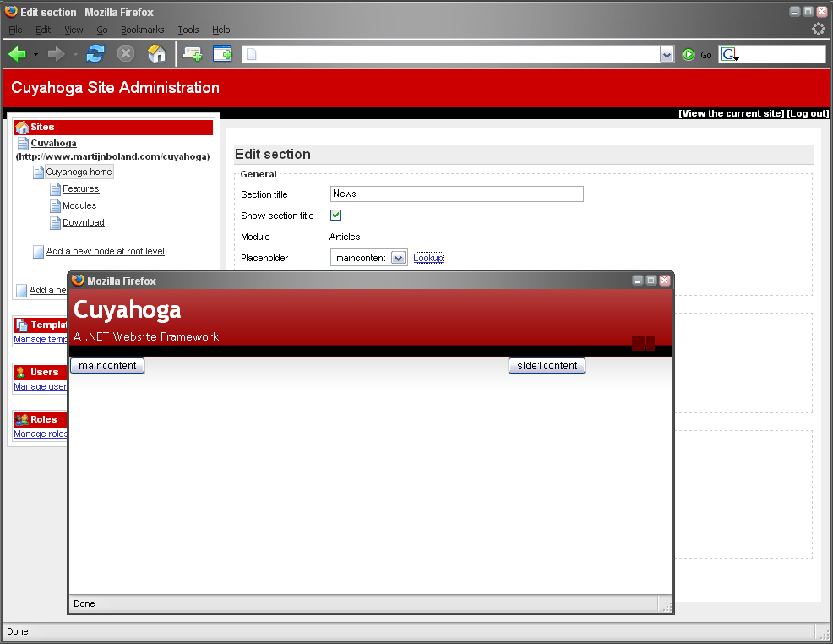The height and width of the screenshot is (644, 833).
Task: Open the Modules node link
Action: coord(79,205)
